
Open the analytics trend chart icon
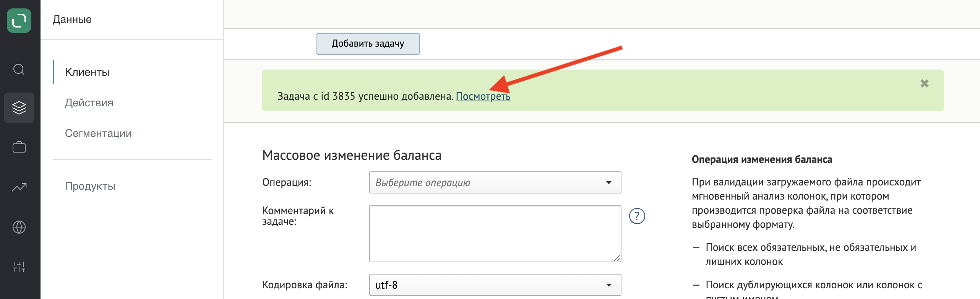19,187
